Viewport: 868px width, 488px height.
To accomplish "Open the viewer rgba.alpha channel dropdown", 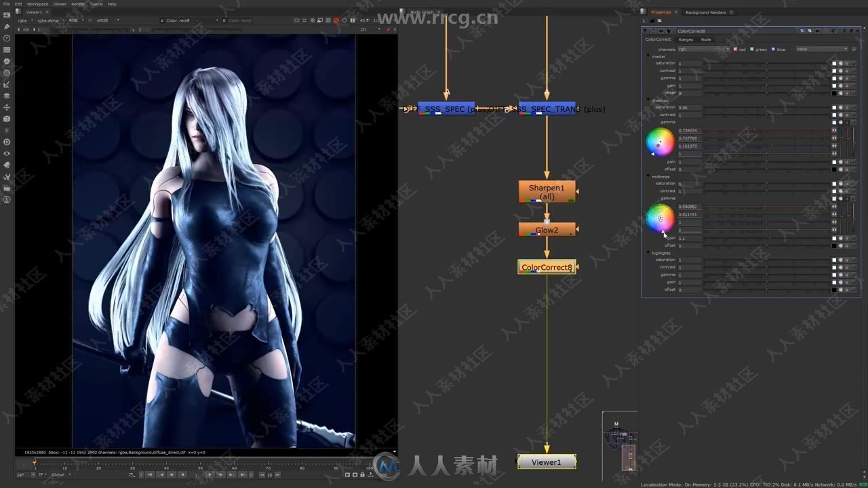I will pos(50,20).
